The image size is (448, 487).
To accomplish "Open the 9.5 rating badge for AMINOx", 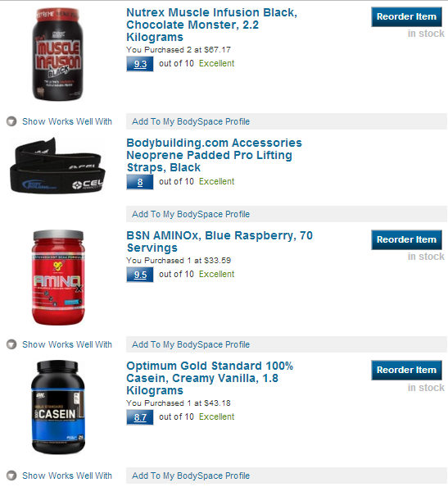I will coord(140,275).
